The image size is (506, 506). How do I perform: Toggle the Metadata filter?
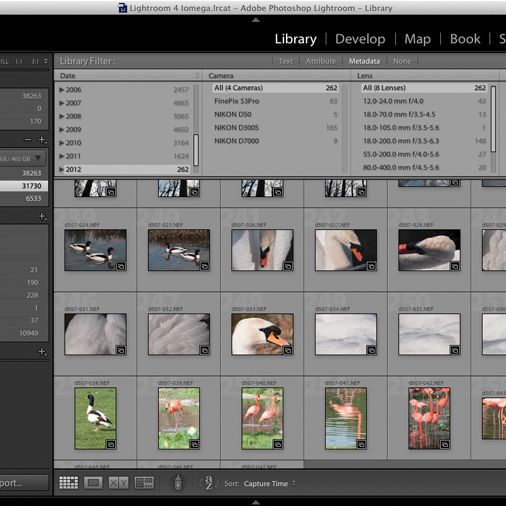(x=364, y=61)
